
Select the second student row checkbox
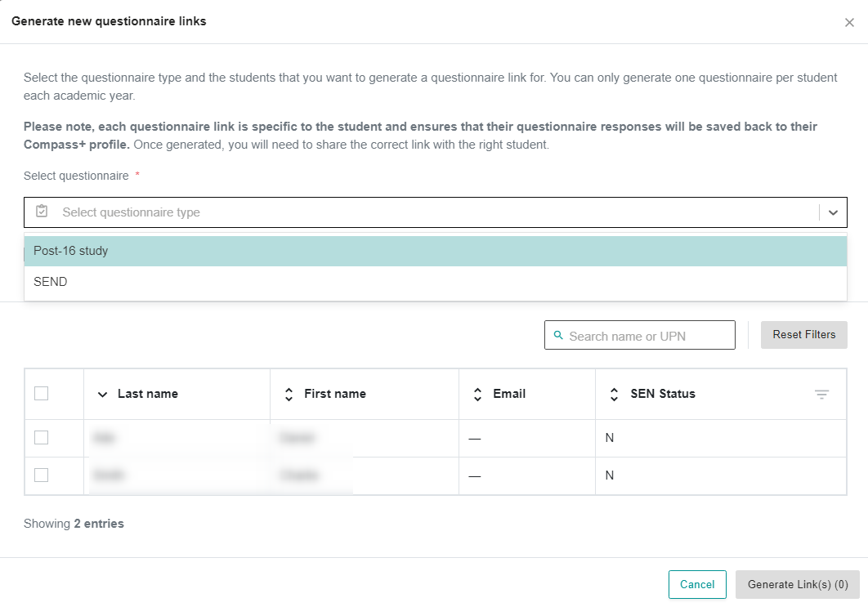[42, 475]
